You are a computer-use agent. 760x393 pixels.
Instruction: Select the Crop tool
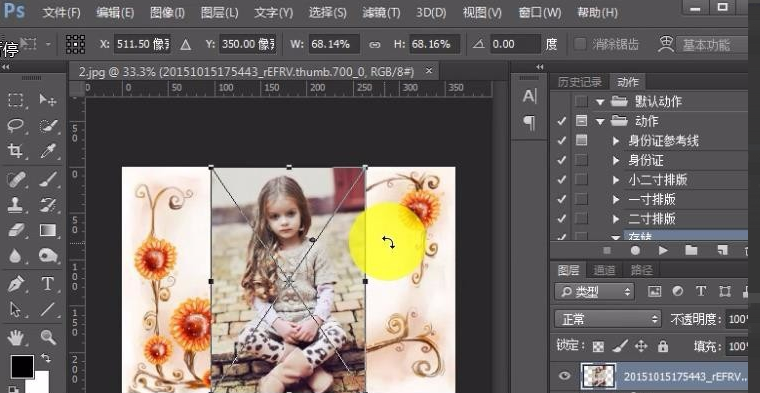point(16,151)
